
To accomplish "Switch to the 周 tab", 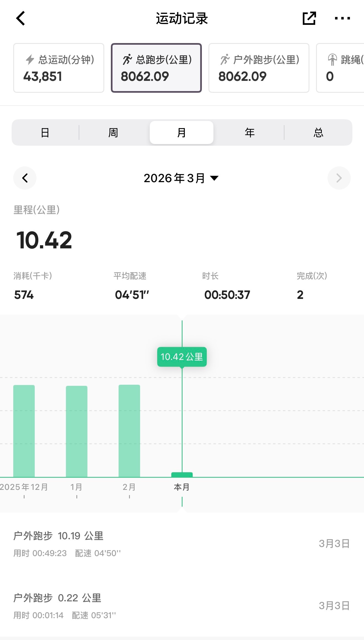I will (x=113, y=133).
